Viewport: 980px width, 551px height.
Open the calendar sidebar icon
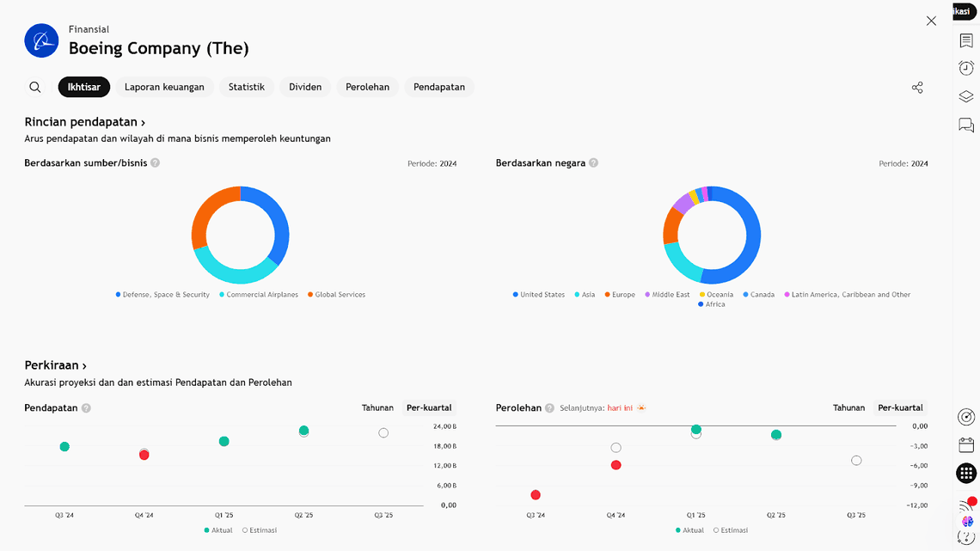pyautogui.click(x=966, y=445)
